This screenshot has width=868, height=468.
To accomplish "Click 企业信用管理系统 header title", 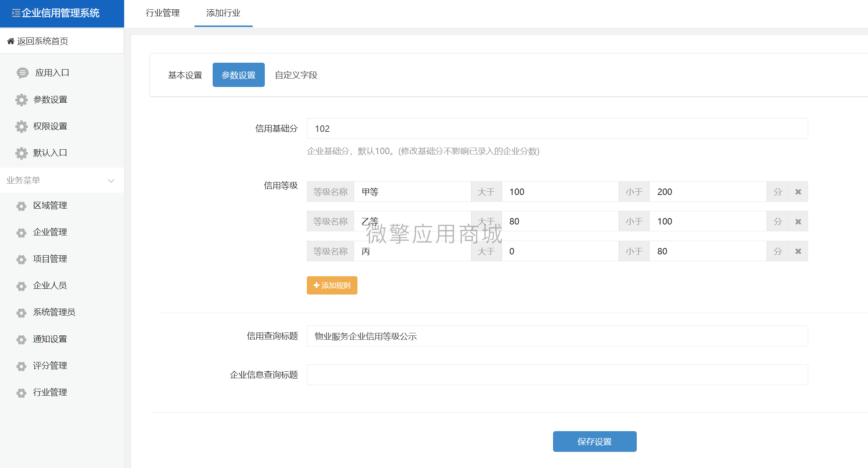I will click(60, 13).
